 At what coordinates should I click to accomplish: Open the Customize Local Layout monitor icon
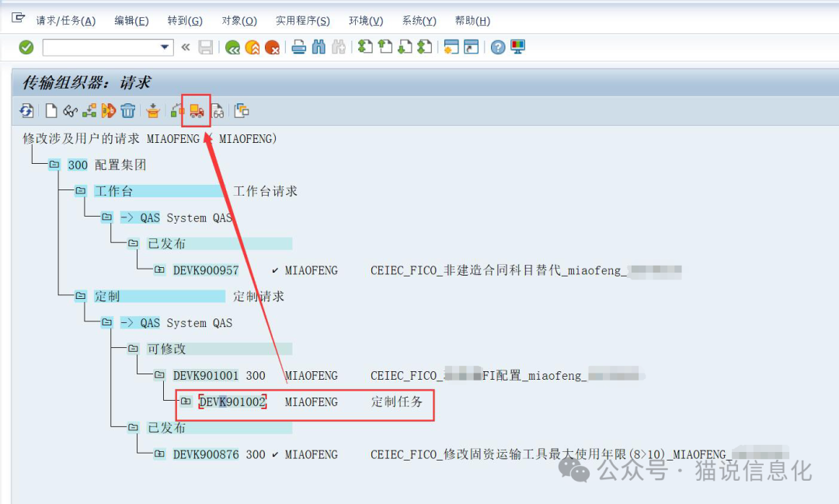pyautogui.click(x=518, y=47)
